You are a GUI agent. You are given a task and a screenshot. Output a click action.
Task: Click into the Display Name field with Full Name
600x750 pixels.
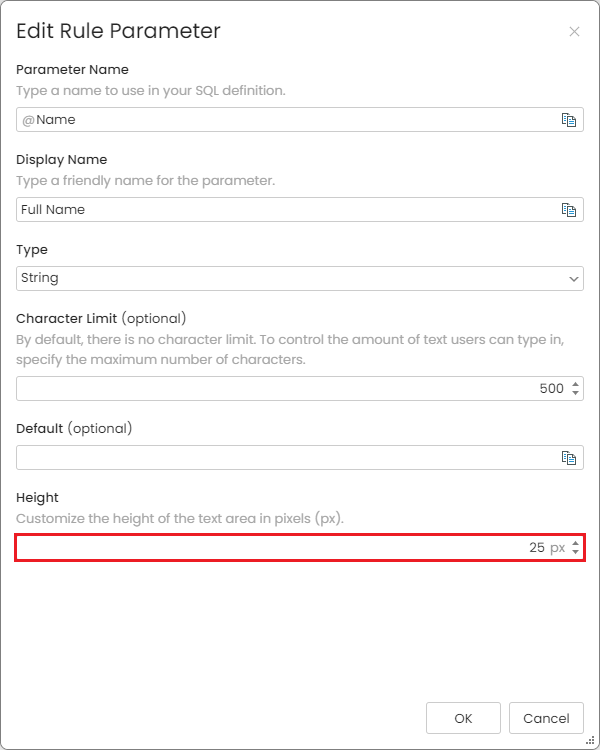(300, 210)
